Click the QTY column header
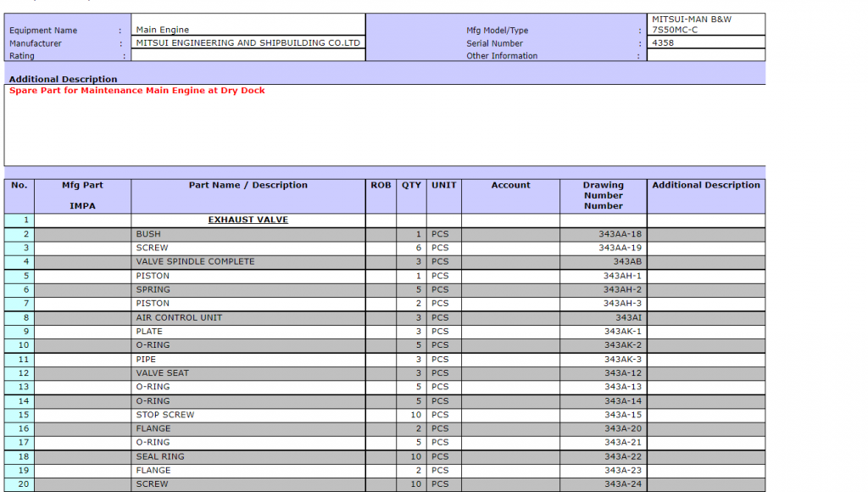Image resolution: width=868 pixels, height=492 pixels. coord(411,186)
